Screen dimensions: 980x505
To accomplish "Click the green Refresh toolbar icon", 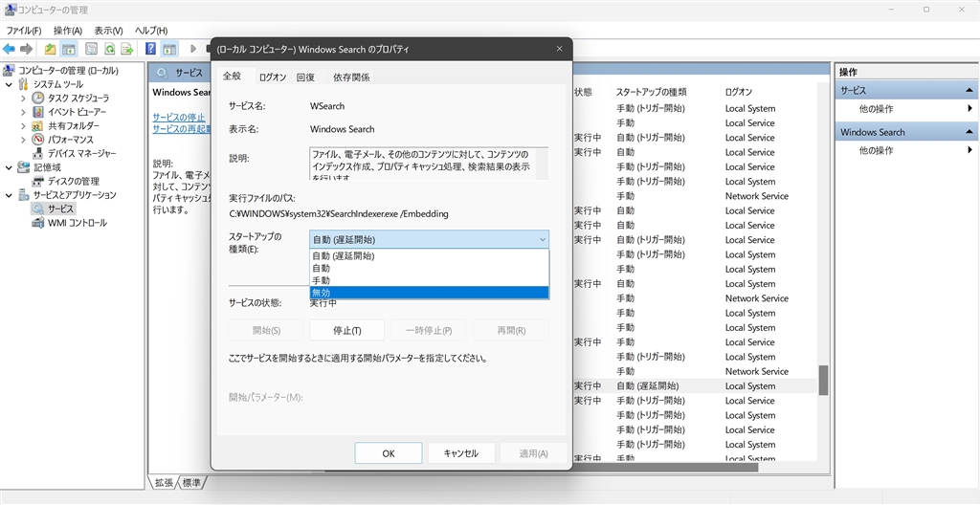I will click(x=109, y=49).
